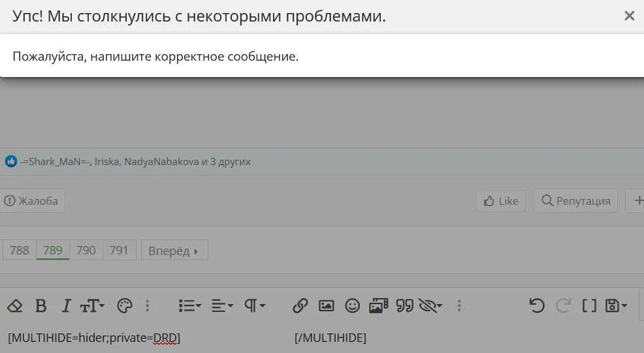Redo the last edit
The height and width of the screenshot is (353, 644).
pos(563,306)
